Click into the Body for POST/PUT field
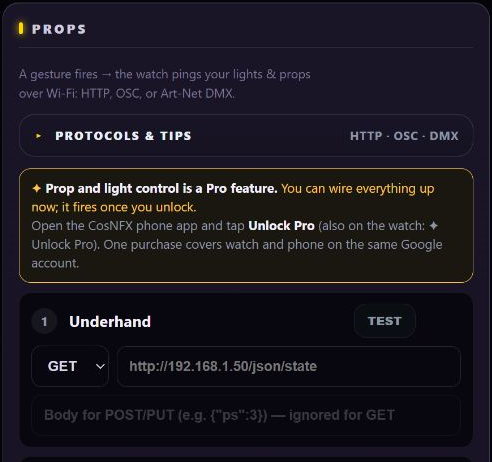This screenshot has height=462, width=492. [x=246, y=415]
